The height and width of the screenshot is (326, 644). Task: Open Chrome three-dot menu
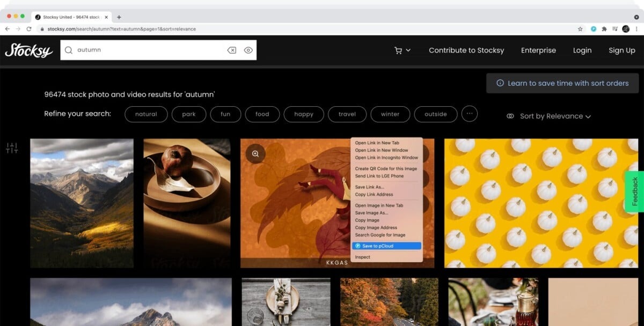[x=636, y=29]
